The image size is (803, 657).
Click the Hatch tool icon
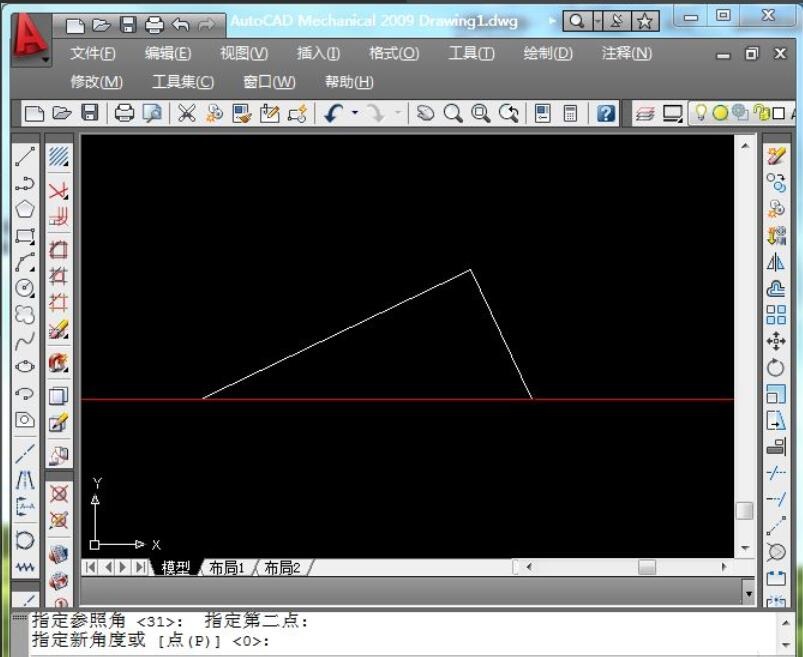57,155
